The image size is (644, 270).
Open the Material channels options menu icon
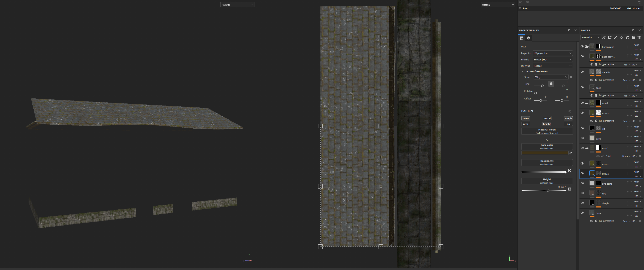point(570,111)
